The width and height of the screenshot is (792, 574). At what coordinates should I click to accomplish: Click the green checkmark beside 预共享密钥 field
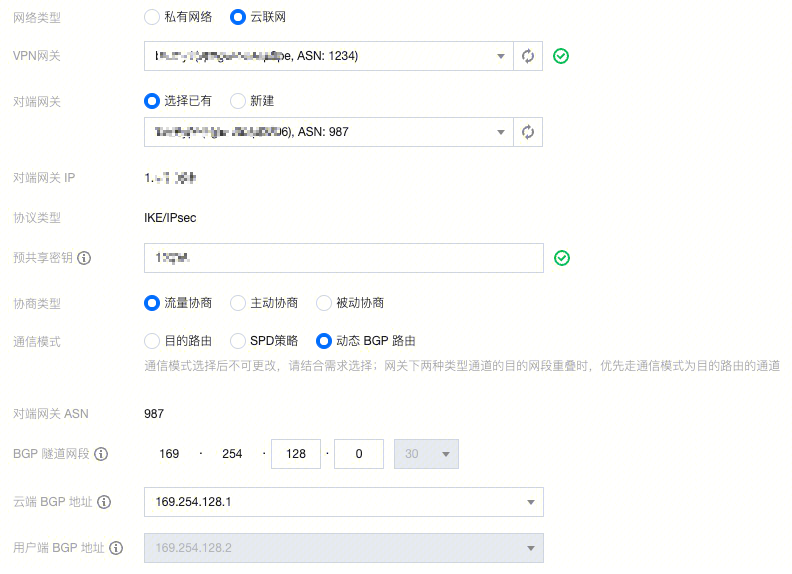point(562,258)
